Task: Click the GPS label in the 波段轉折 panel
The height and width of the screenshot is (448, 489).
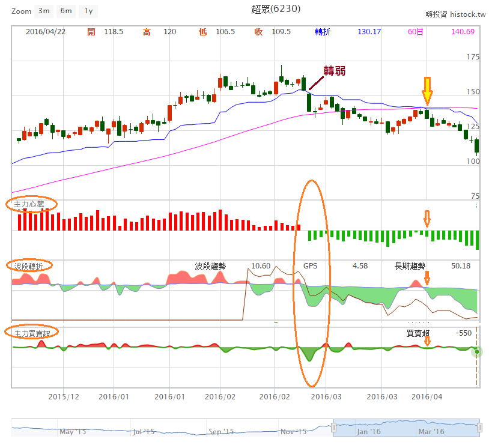Action: [310, 265]
